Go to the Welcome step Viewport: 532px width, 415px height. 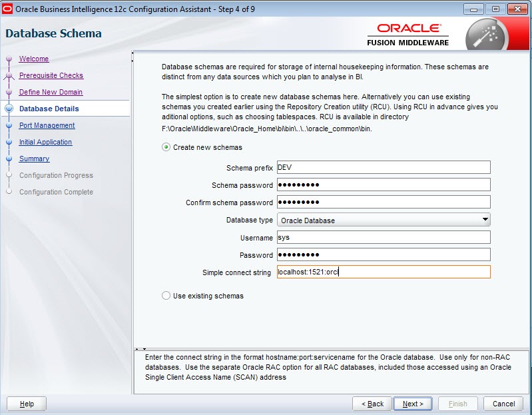pyautogui.click(x=34, y=59)
